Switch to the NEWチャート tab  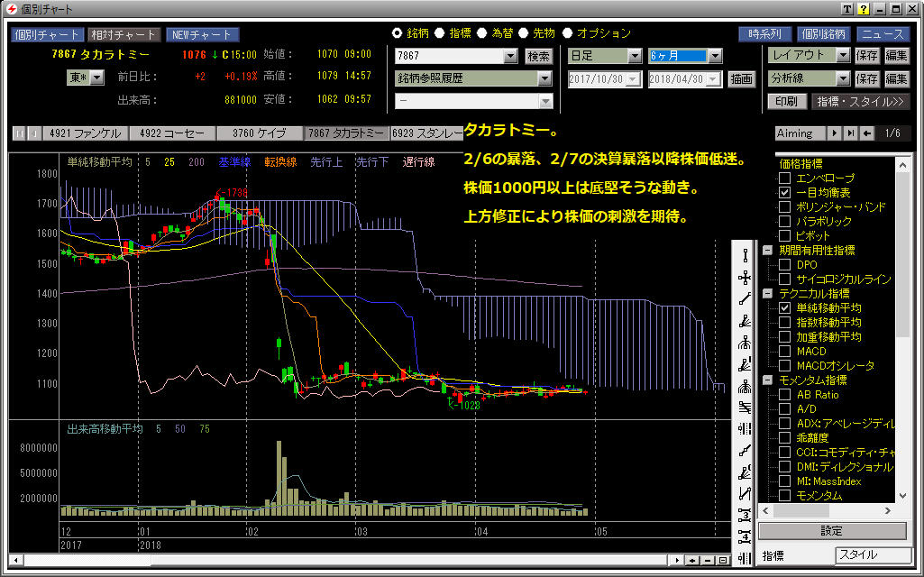(202, 35)
